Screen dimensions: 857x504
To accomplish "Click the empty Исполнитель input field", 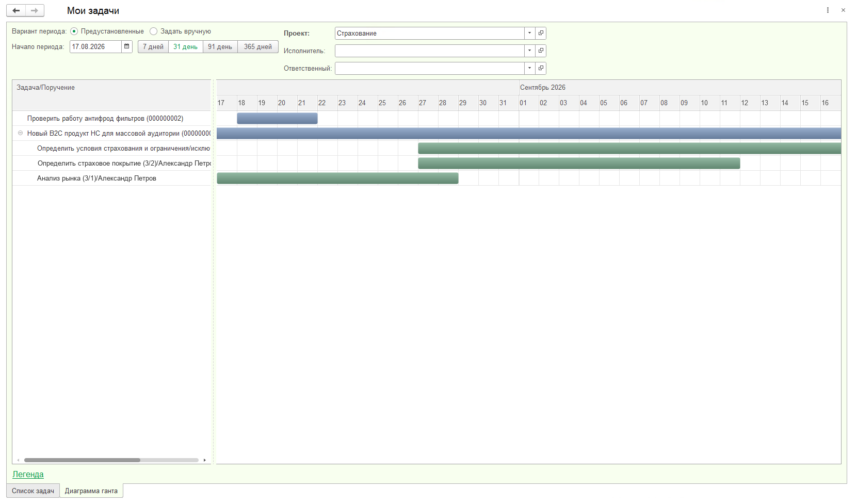I will [430, 51].
